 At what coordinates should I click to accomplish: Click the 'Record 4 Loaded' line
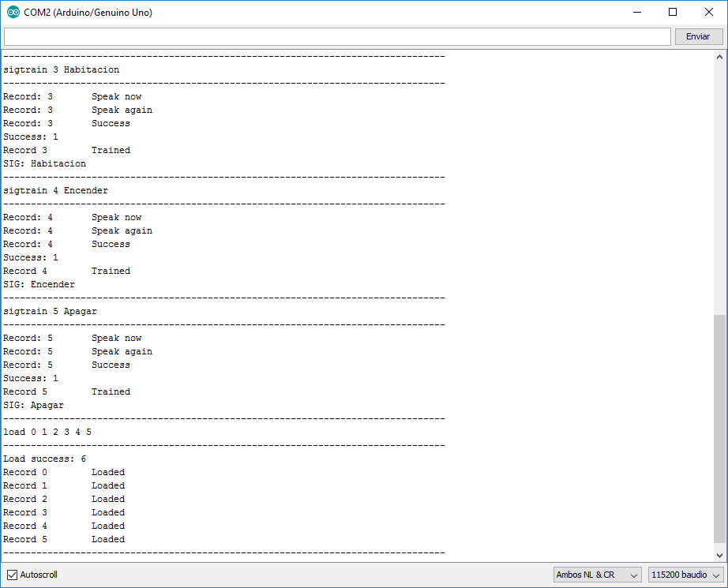[64, 526]
